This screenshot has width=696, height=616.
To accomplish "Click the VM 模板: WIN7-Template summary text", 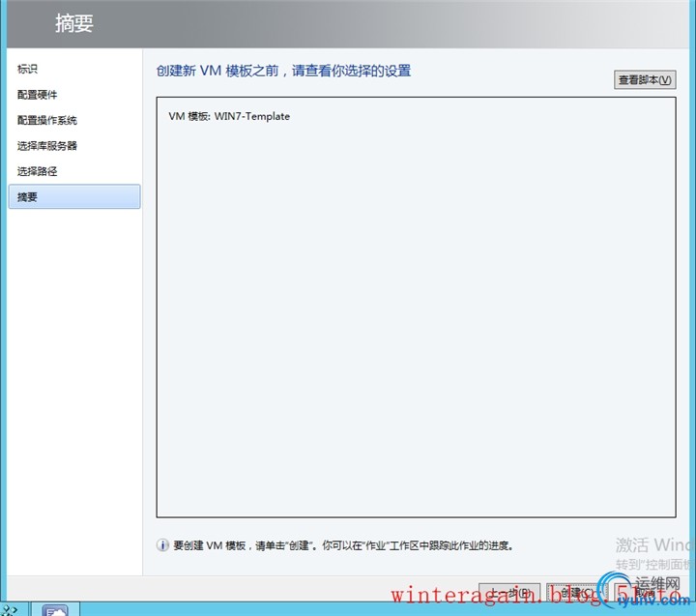I will coord(229,116).
